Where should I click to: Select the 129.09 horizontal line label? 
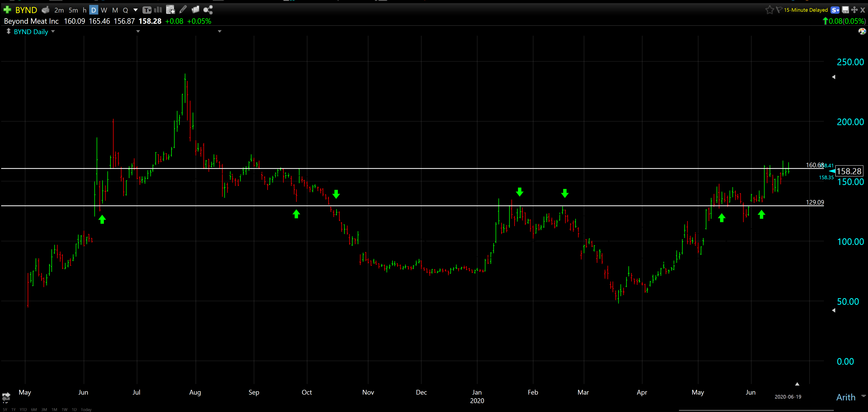point(815,202)
